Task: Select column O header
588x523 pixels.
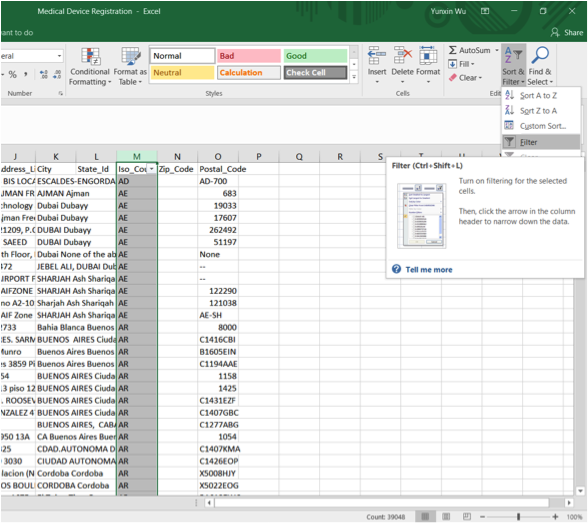Action: point(218,156)
